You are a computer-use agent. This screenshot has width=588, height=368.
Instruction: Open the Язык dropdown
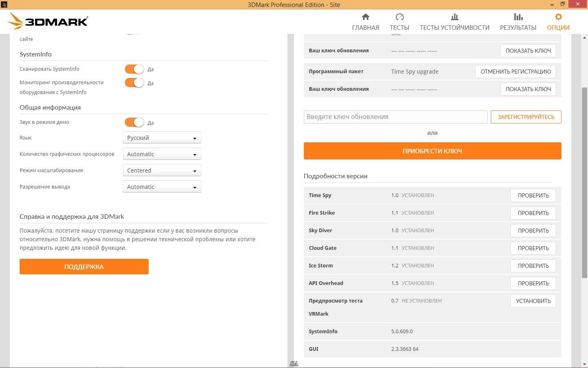click(x=162, y=138)
